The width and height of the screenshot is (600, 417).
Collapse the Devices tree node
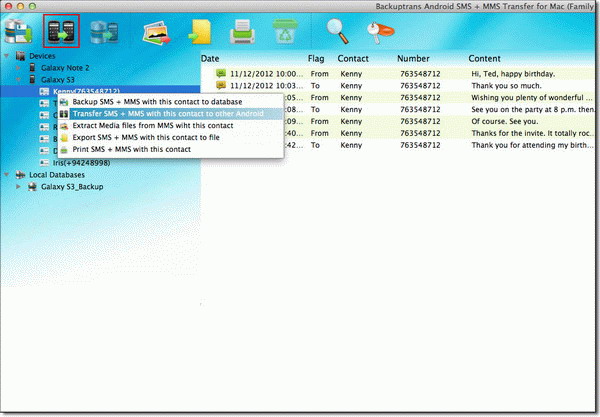pyautogui.click(x=7, y=56)
